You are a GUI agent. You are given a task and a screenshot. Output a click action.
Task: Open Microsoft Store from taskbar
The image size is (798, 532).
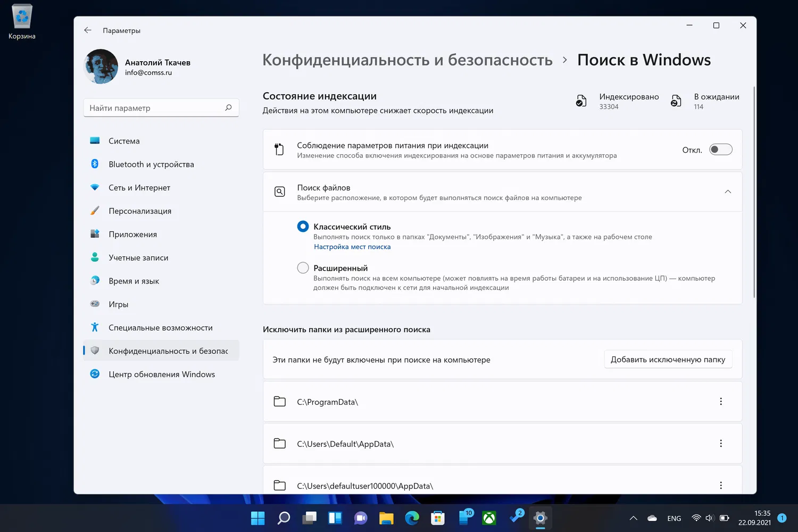(x=438, y=518)
